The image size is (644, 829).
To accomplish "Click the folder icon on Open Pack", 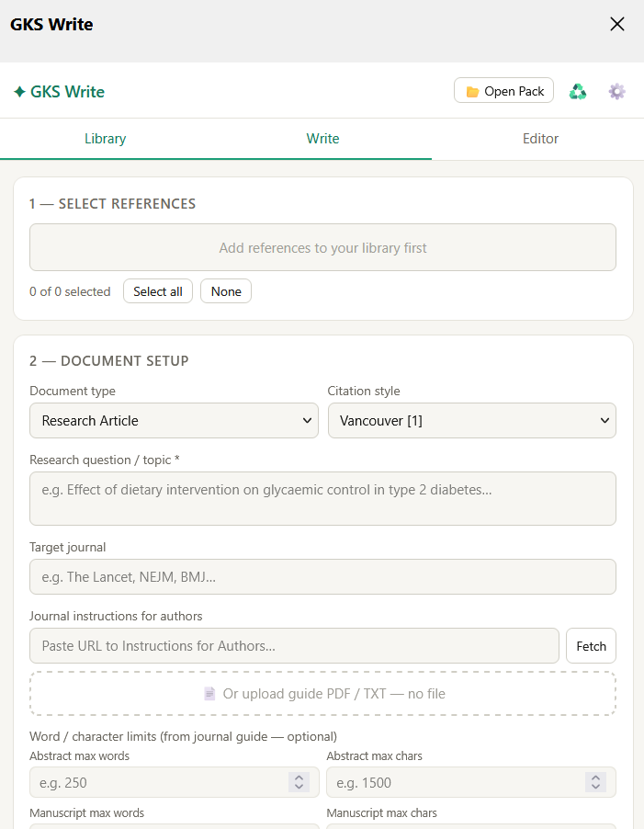I will coord(472,92).
